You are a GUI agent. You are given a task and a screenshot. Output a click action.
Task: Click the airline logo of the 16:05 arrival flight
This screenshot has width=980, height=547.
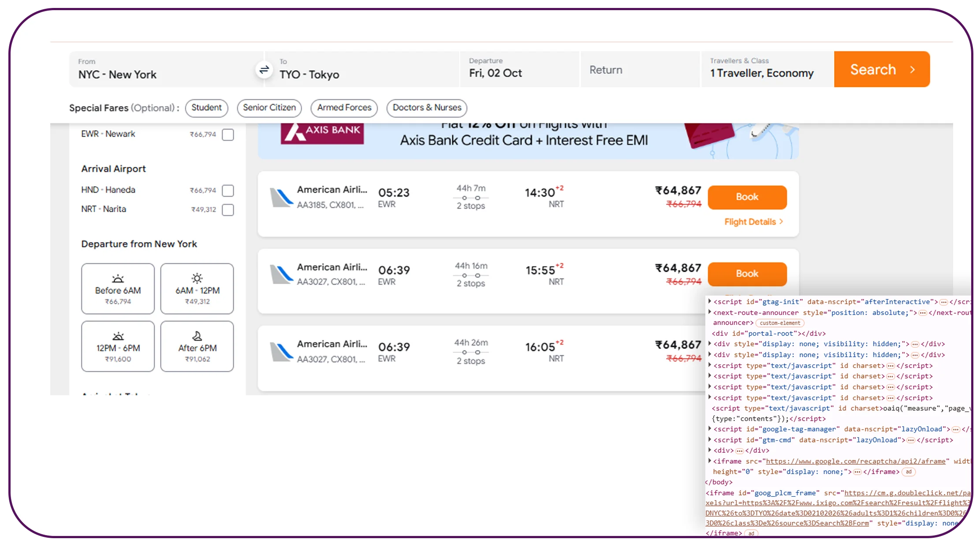coord(281,352)
